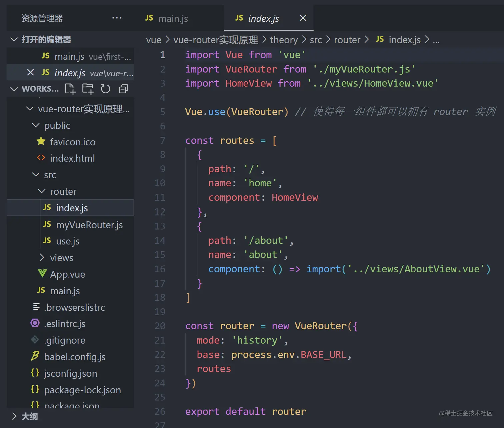
Task: Click the router breadcrumb segment
Action: (347, 40)
